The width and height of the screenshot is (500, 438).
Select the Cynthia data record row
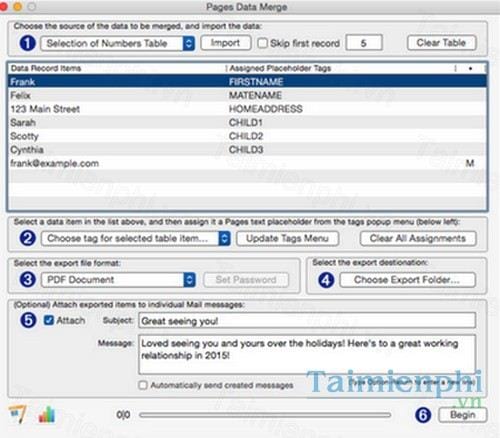coord(247,150)
